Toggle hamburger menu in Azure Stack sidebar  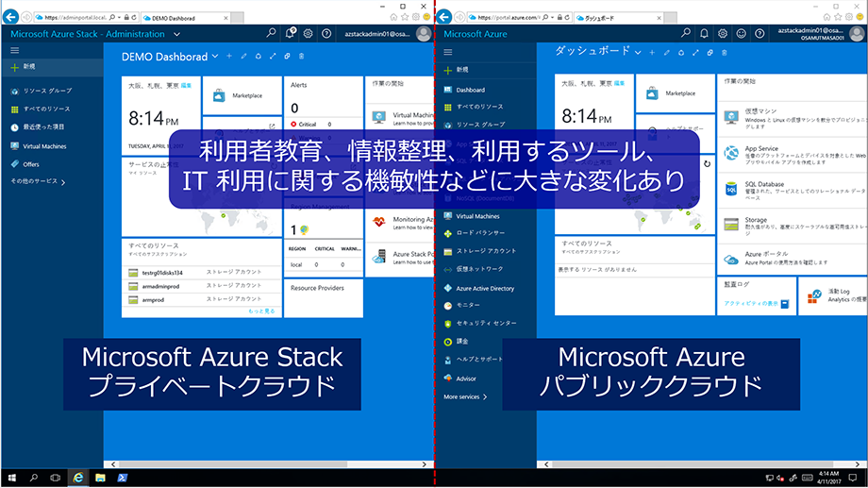click(15, 50)
